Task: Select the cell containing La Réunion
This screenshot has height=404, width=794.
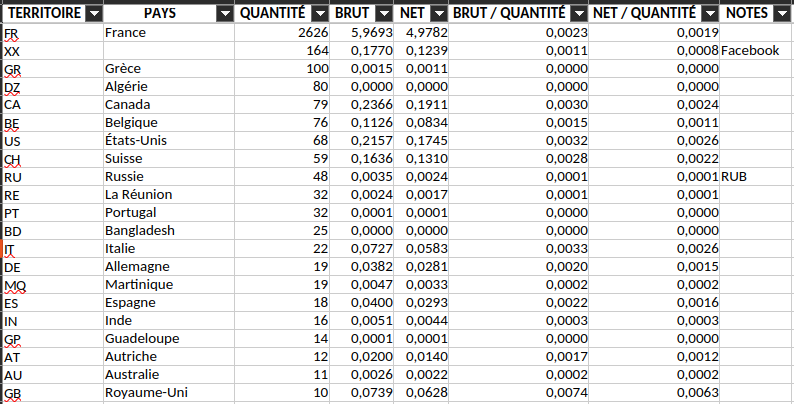Action: click(169, 195)
